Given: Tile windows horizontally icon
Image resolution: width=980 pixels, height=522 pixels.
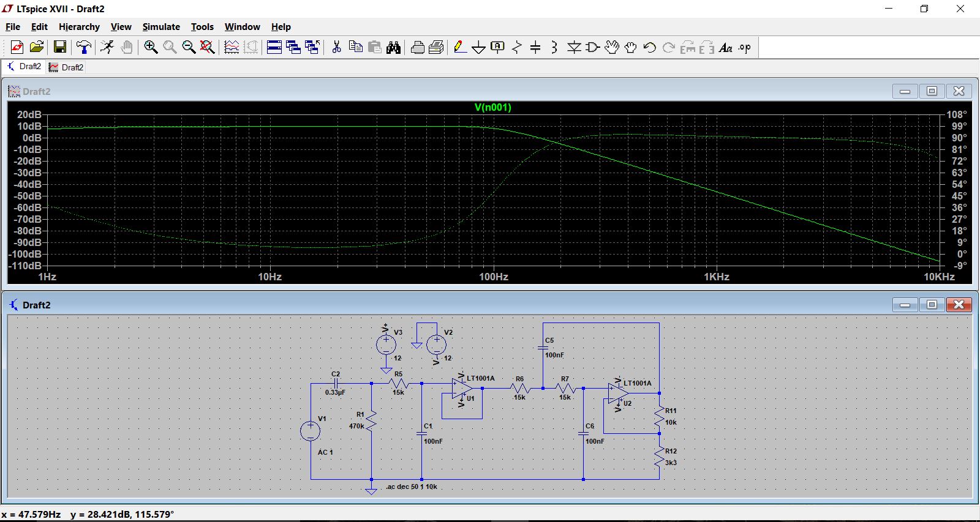Looking at the screenshot, I should coord(274,47).
